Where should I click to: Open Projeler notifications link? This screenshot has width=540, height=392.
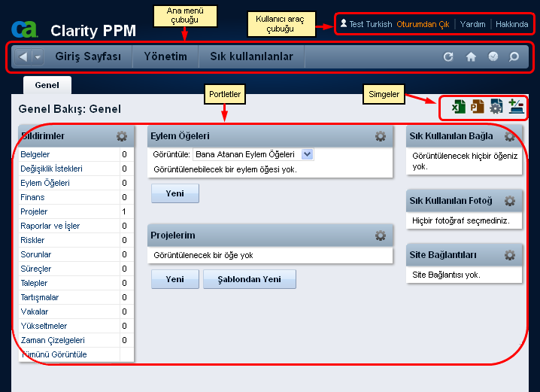pos(34,211)
